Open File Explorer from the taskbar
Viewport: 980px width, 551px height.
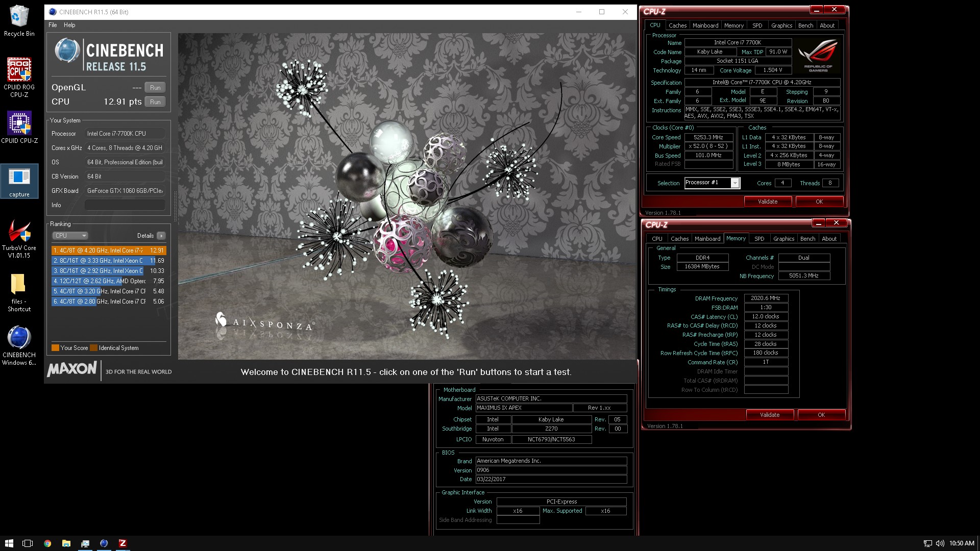pyautogui.click(x=66, y=543)
